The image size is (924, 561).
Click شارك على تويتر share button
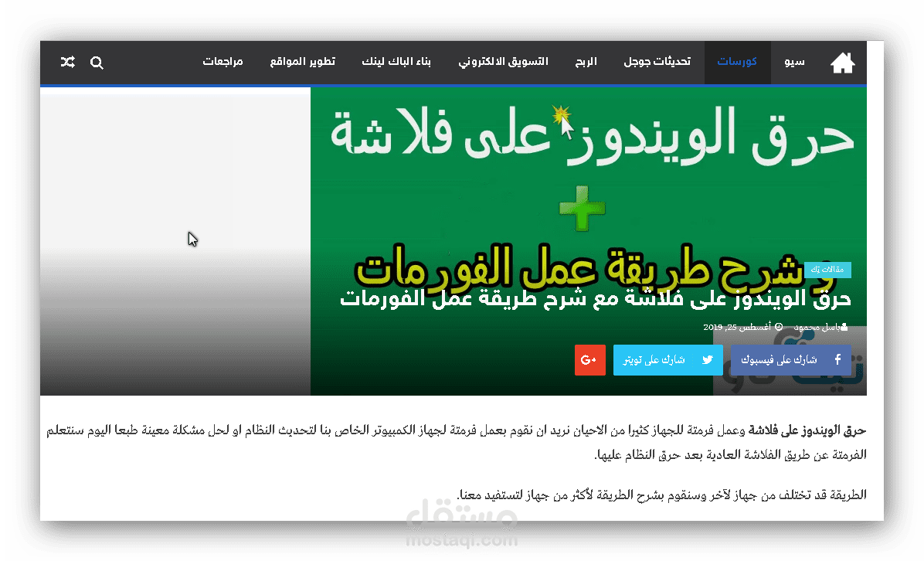point(668,360)
